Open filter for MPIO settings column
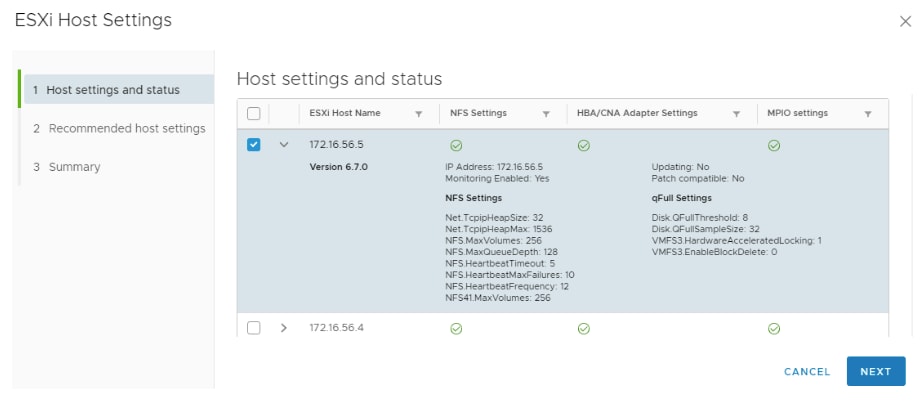Image resolution: width=924 pixels, height=406 pixels. point(868,114)
